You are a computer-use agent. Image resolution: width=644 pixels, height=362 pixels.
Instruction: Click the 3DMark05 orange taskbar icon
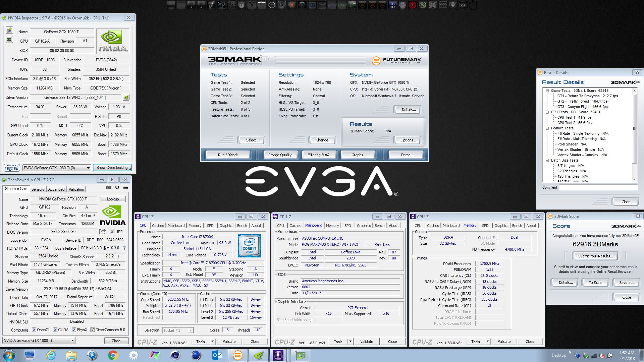pos(237,355)
